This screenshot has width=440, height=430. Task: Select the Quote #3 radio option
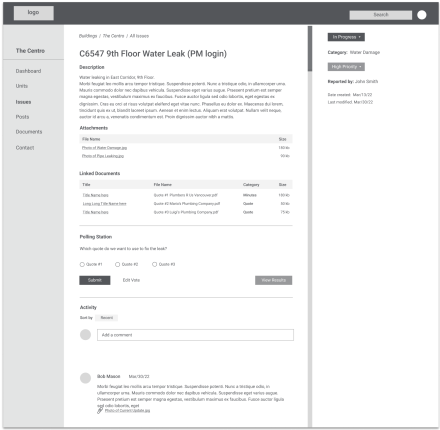[x=154, y=264]
